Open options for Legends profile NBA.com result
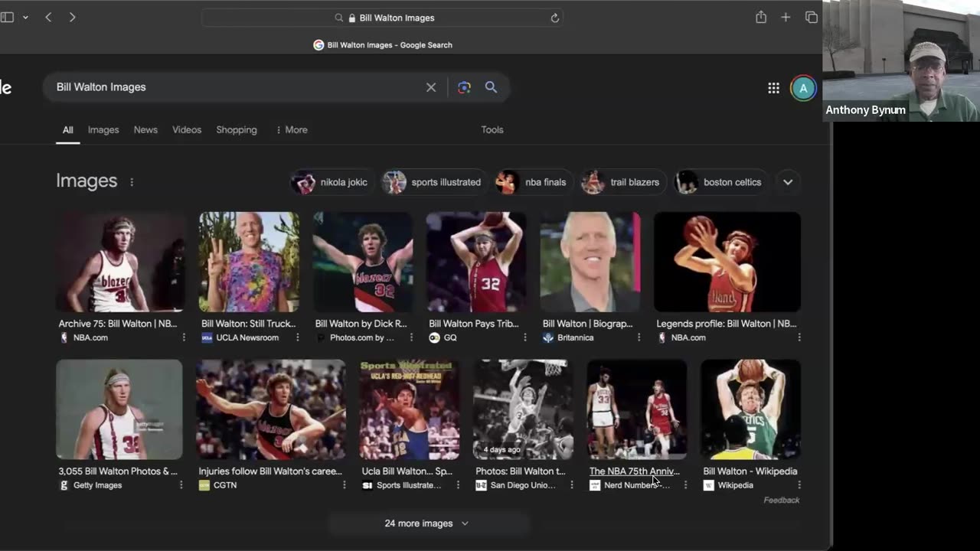 click(x=799, y=337)
